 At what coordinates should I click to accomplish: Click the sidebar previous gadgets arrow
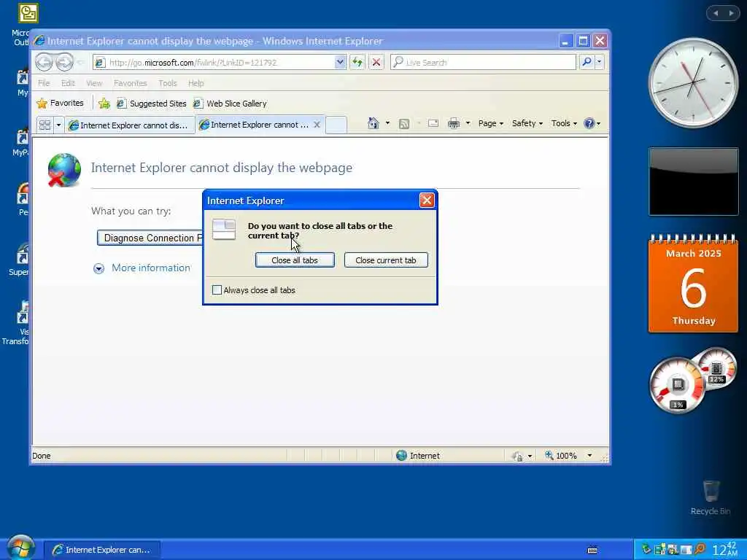(716, 13)
